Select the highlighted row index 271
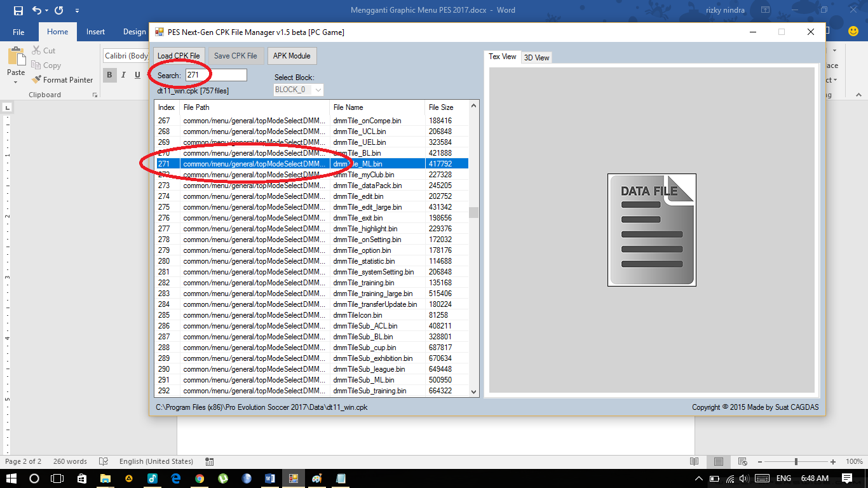 312,164
